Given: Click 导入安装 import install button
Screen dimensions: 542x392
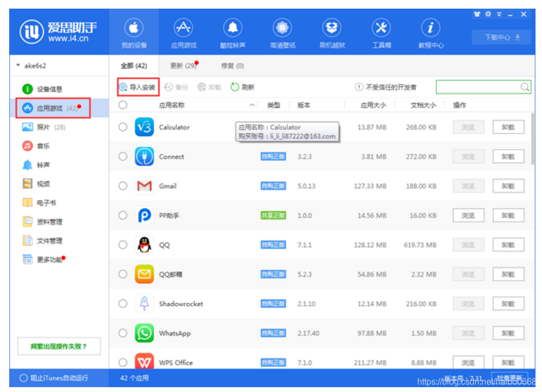Looking at the screenshot, I should pos(138,87).
